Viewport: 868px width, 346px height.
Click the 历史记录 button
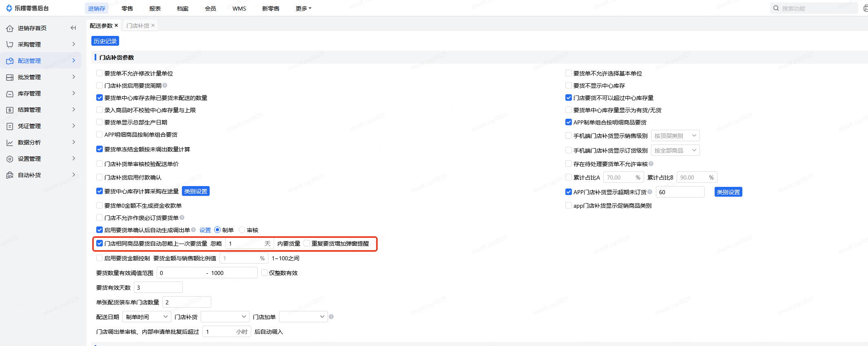pos(105,41)
